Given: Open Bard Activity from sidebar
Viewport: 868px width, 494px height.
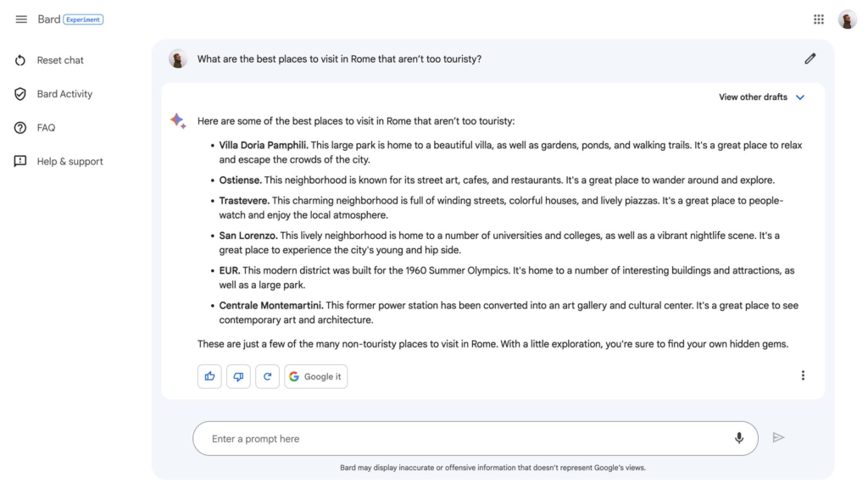Looking at the screenshot, I should coord(64,94).
